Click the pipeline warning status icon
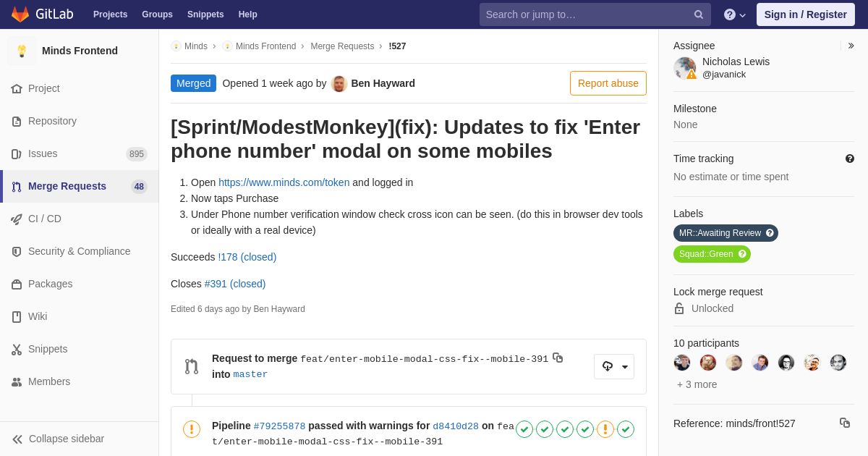 (192, 429)
